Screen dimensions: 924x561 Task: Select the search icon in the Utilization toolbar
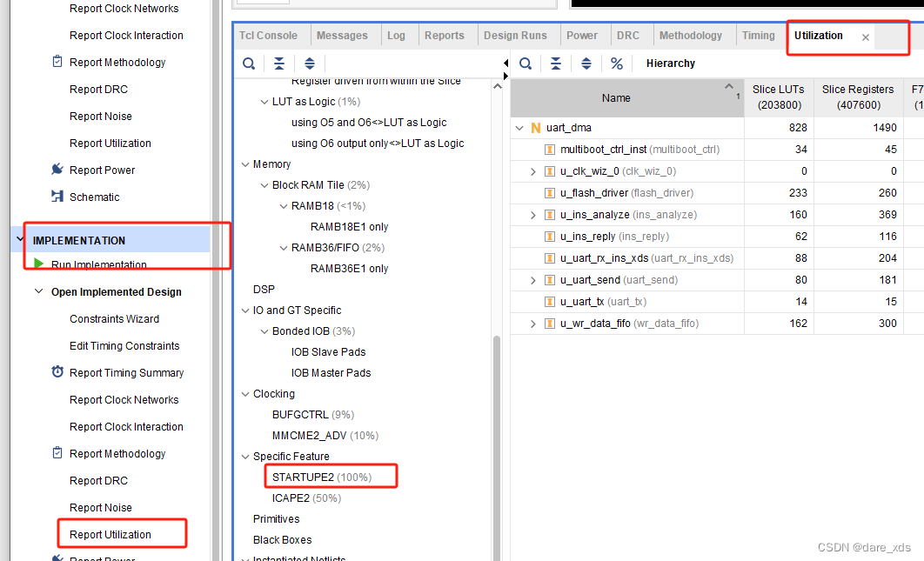526,63
